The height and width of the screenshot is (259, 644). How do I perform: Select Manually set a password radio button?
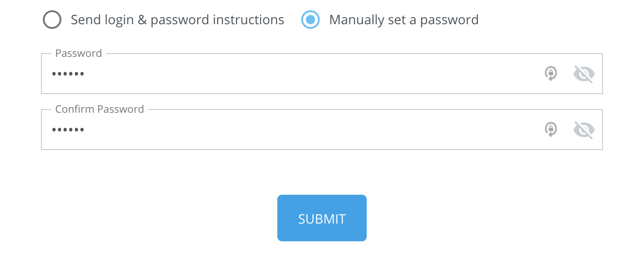click(310, 20)
